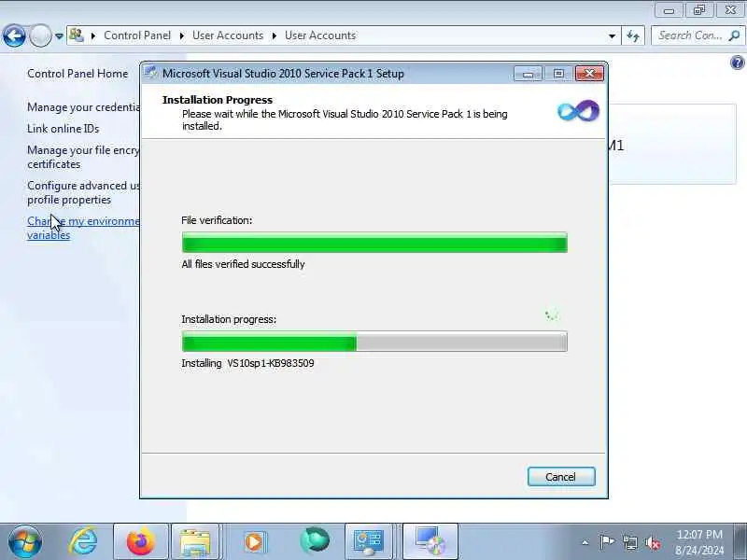Click the Search Control Panel field

(x=691, y=35)
